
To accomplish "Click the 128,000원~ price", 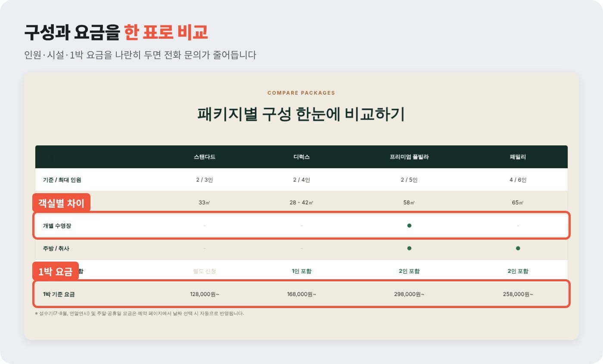I will (205, 294).
